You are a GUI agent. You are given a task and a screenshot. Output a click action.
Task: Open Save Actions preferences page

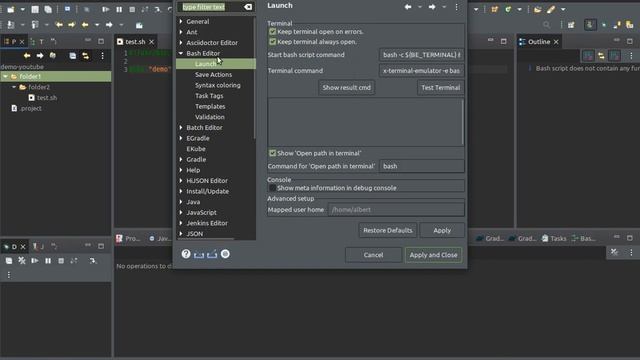tap(213, 74)
